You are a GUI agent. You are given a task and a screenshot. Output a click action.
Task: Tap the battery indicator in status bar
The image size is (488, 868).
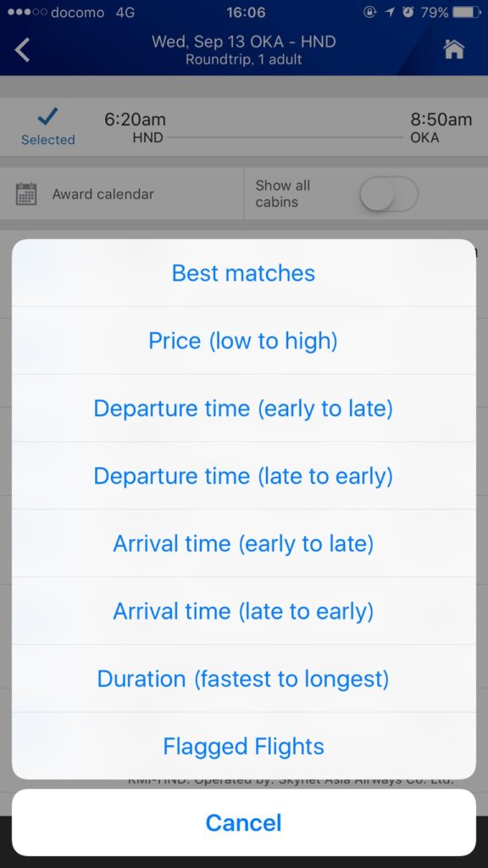(467, 12)
